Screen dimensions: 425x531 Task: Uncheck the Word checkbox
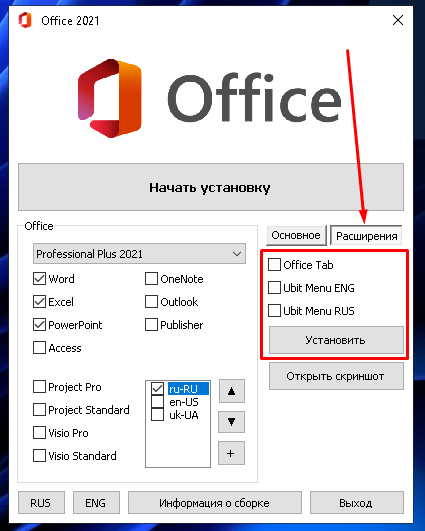pyautogui.click(x=39, y=279)
